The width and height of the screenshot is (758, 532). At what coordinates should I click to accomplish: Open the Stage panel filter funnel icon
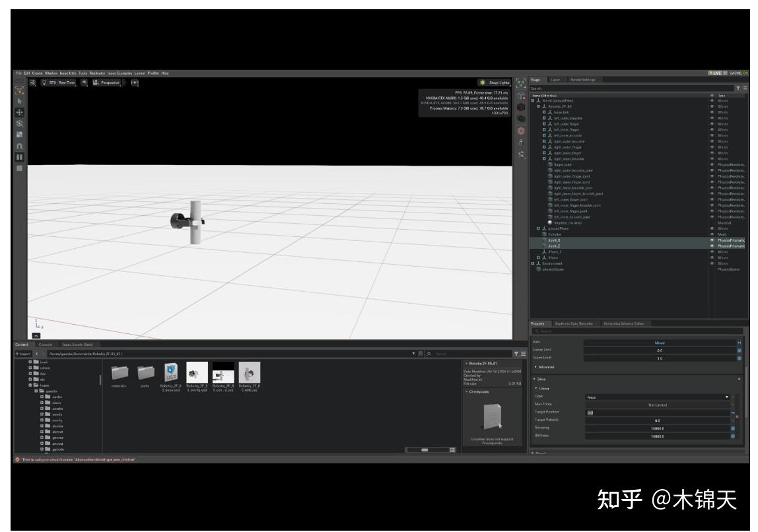[x=738, y=86]
